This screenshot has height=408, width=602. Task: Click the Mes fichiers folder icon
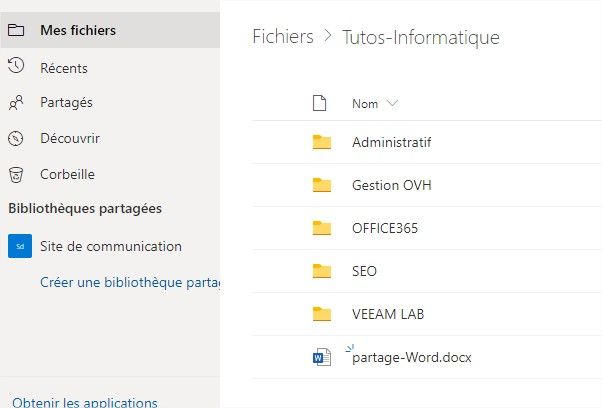tap(16, 30)
